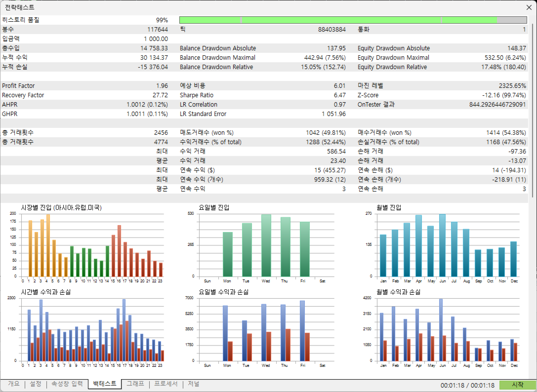
Task: Switch to the 개요 tab
Action: [14, 384]
